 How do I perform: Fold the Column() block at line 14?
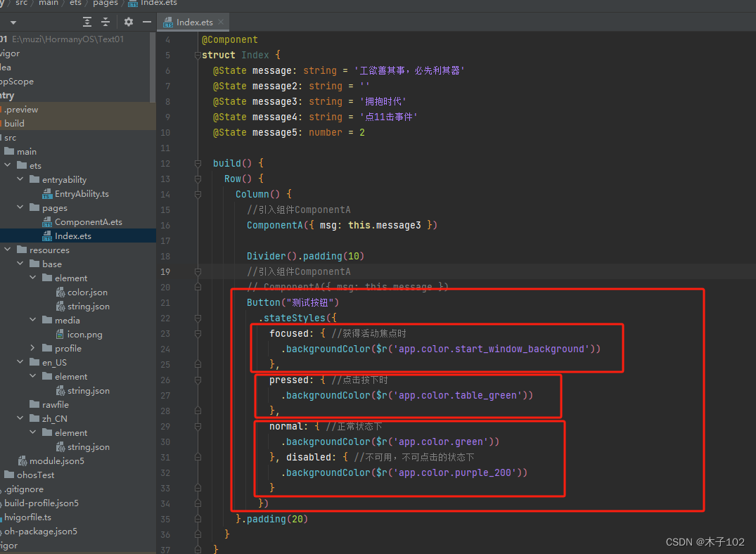198,194
